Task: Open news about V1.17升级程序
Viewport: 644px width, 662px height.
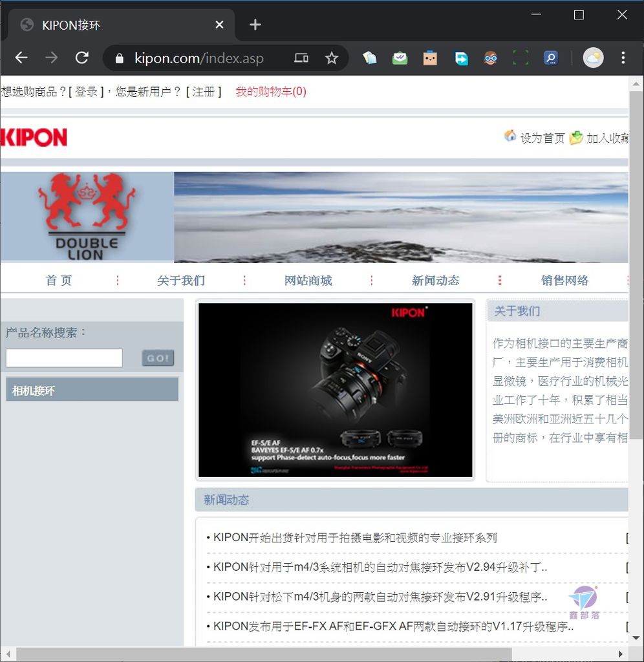Action: (393, 626)
